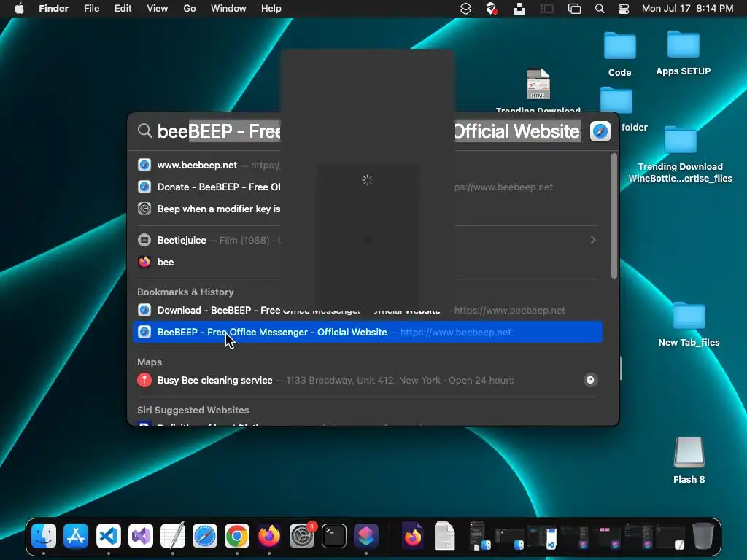The height and width of the screenshot is (560, 747).
Task: Open the Code folder on desktop
Action: click(x=620, y=47)
